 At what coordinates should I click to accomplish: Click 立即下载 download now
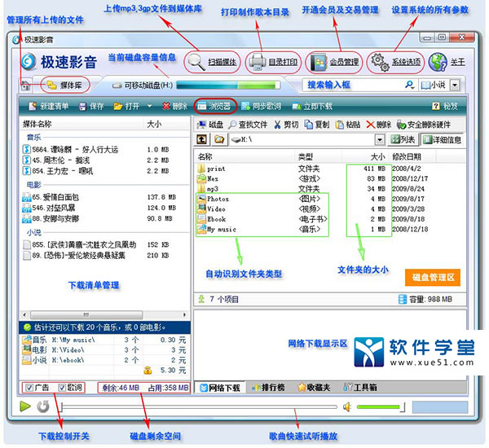(x=312, y=107)
